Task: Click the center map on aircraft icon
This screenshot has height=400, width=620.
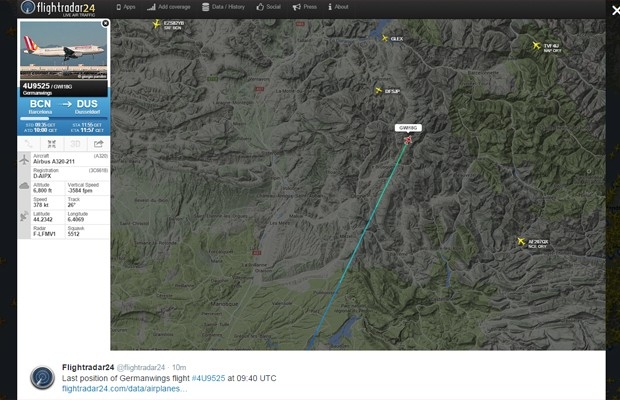Action: point(52,144)
